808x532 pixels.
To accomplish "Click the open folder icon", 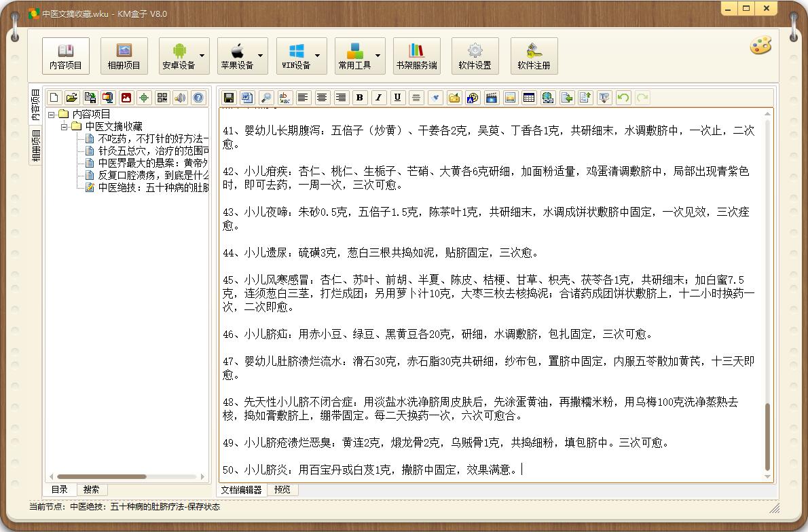I will 72,97.
